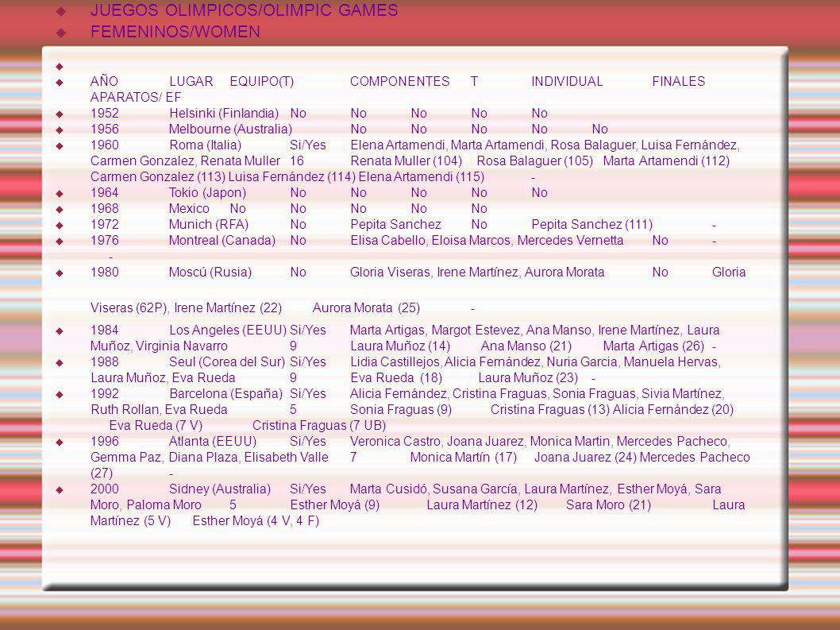Click the year '1952'
The width and height of the screenshot is (840, 630).
click(x=105, y=113)
